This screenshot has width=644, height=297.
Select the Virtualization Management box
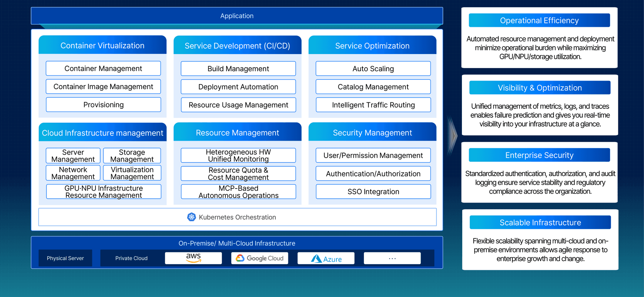coord(132,173)
